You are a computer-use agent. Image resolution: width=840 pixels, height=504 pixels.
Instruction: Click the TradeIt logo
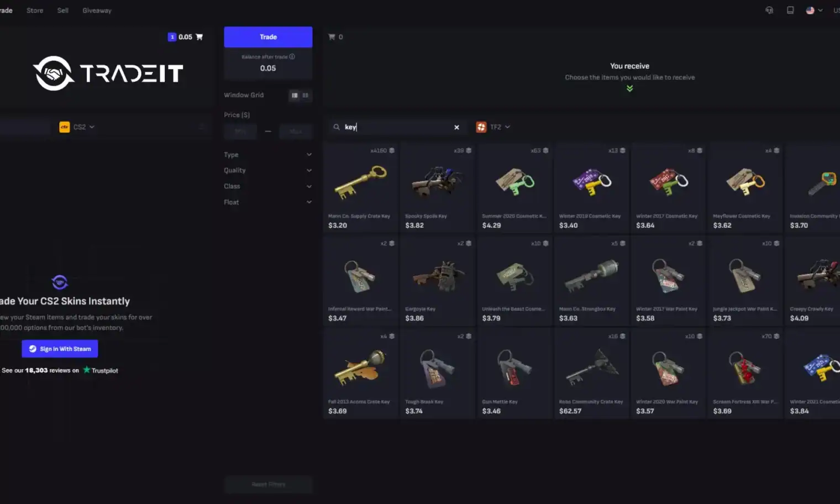pos(108,73)
